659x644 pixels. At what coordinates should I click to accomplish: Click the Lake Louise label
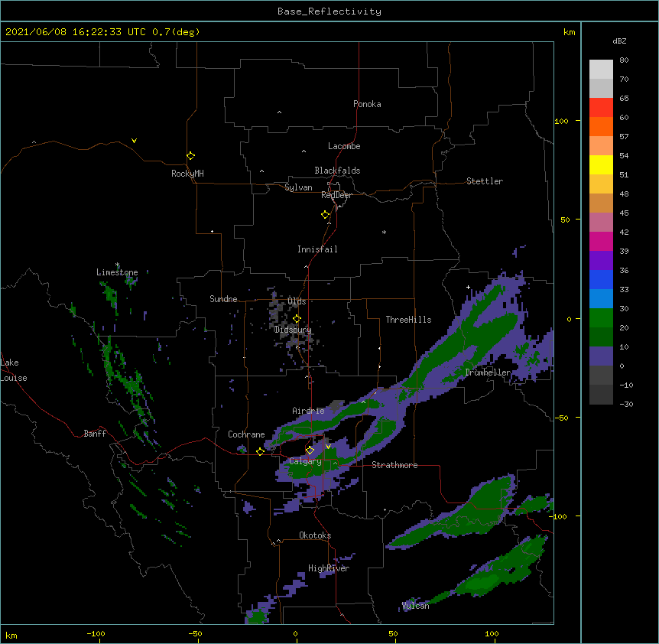(14, 370)
